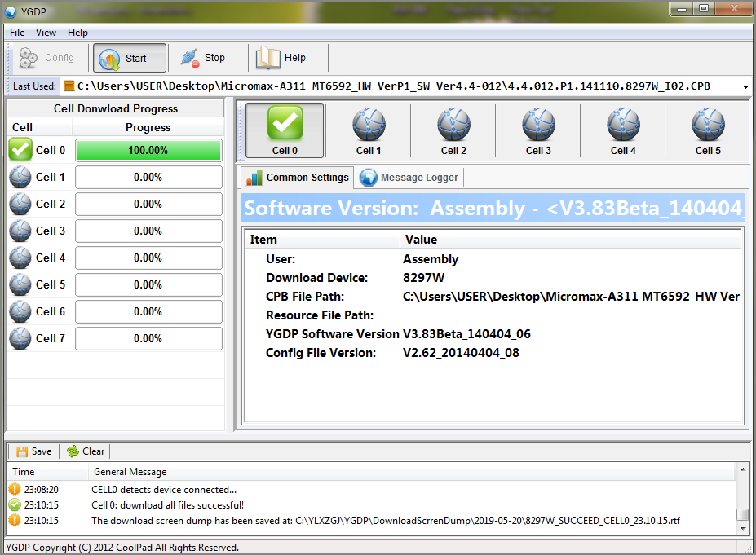This screenshot has height=555, width=756.
Task: Click the CPB file icon beside Last Used
Action: [x=69, y=86]
